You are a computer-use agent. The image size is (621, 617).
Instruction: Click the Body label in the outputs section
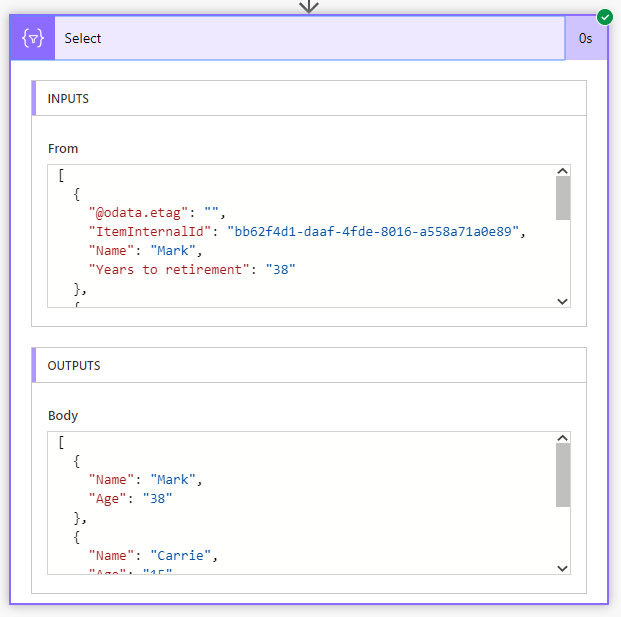tap(63, 415)
